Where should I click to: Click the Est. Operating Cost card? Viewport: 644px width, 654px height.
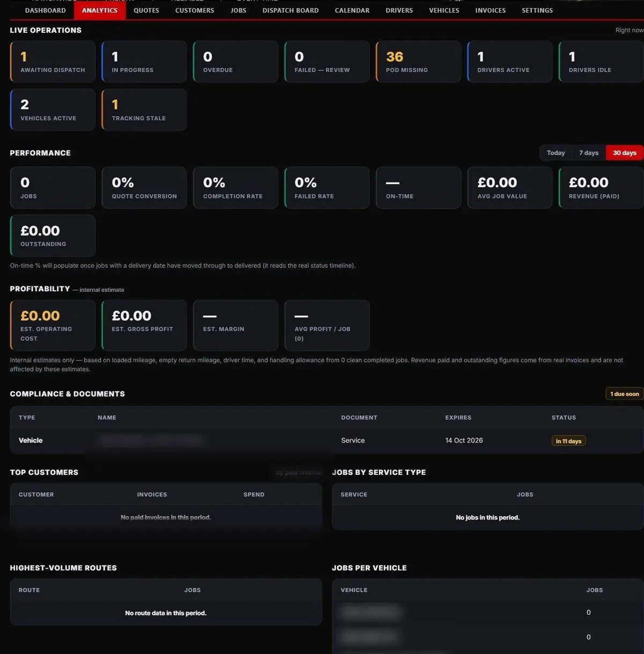coord(53,325)
